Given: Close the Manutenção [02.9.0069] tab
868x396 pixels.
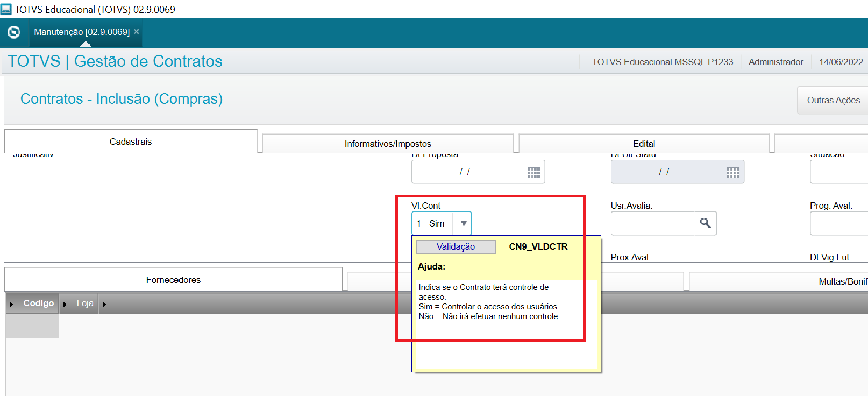Looking at the screenshot, I should click(137, 32).
